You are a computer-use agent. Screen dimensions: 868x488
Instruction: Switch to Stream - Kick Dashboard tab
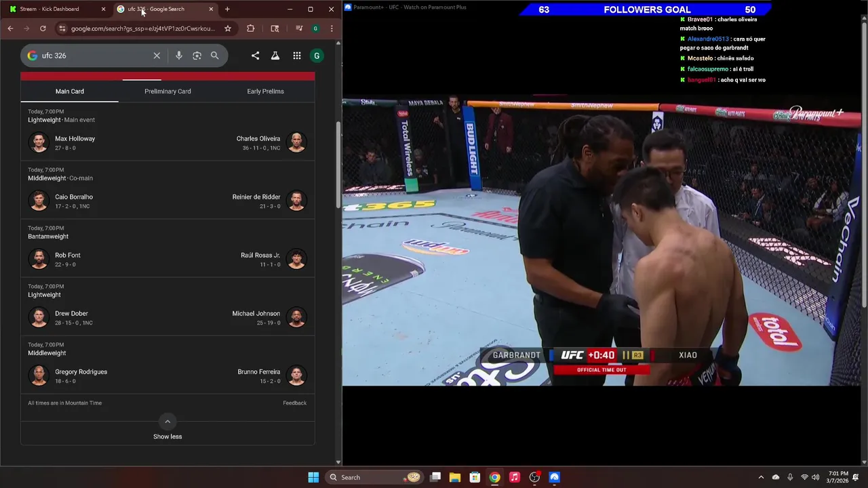coord(56,9)
